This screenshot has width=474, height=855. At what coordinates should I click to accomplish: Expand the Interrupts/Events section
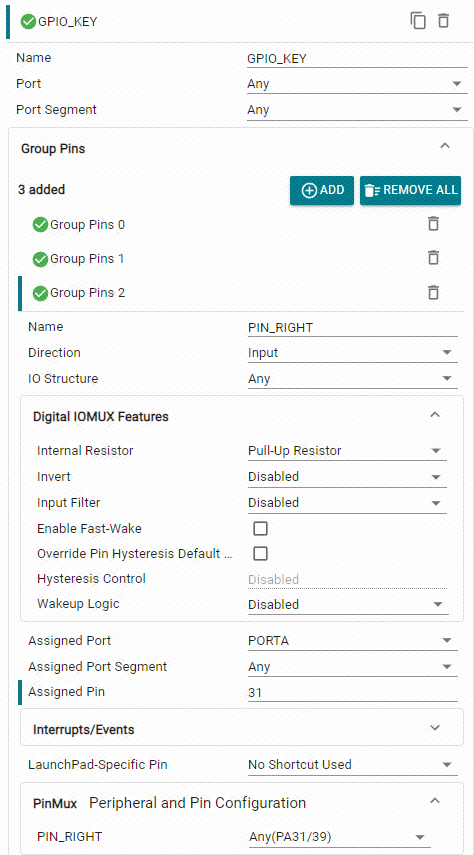tap(242, 729)
